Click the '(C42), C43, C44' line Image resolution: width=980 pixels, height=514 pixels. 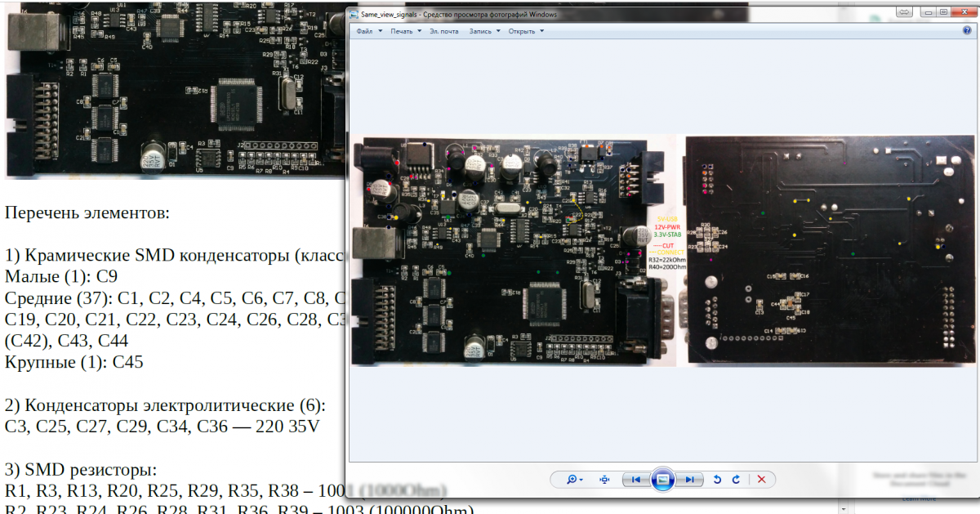[67, 341]
